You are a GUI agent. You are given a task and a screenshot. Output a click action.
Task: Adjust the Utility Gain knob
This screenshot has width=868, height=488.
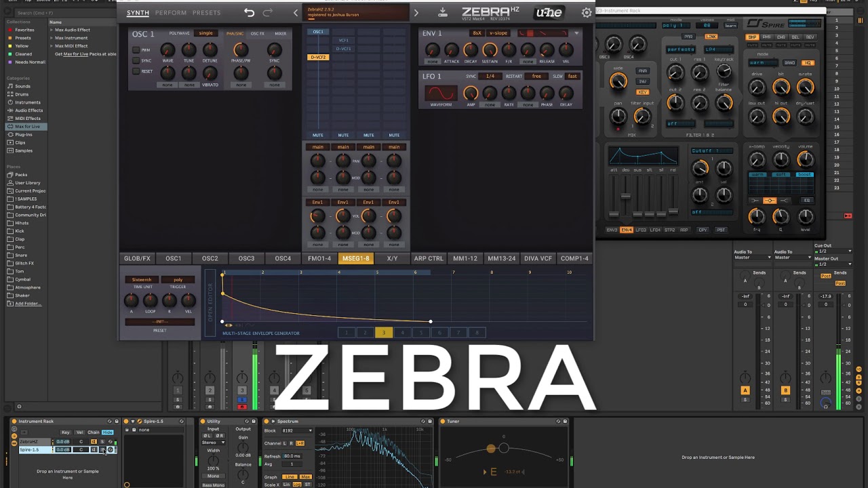(243, 448)
